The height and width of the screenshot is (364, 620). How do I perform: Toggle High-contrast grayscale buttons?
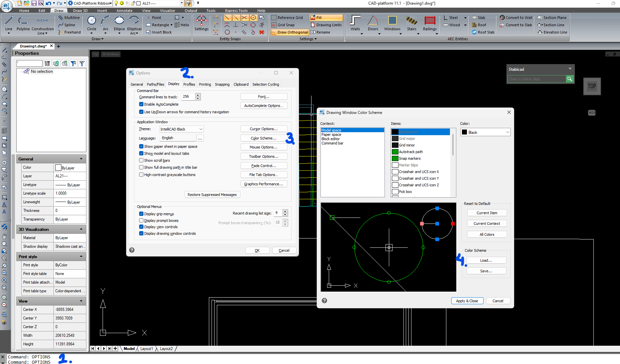point(141,175)
